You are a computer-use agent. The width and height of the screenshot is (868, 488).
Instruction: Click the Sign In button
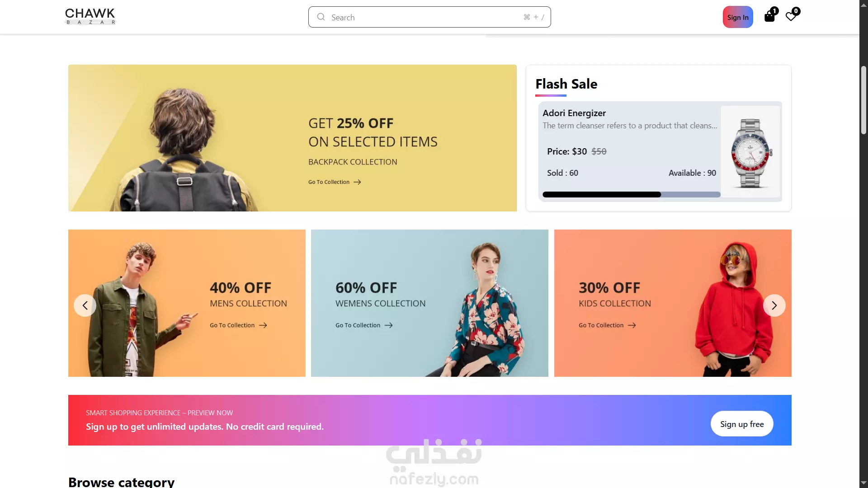(738, 17)
